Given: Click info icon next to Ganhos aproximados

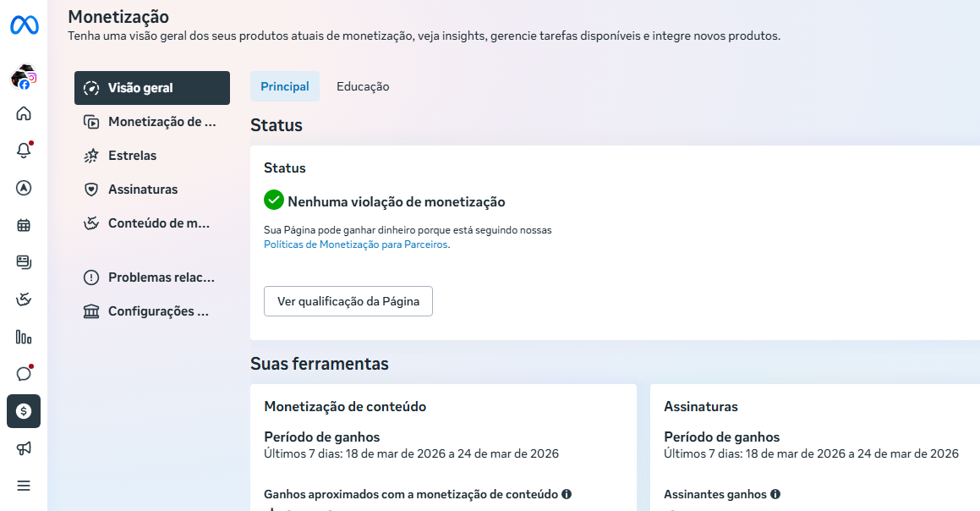Looking at the screenshot, I should click(x=567, y=494).
